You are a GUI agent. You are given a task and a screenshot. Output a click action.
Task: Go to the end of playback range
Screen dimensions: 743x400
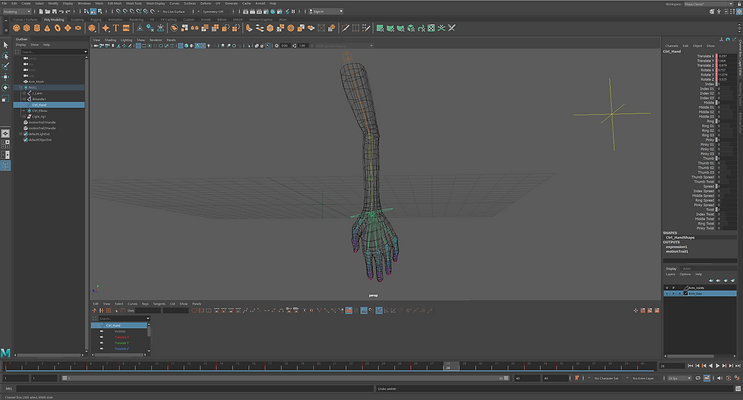(x=738, y=366)
